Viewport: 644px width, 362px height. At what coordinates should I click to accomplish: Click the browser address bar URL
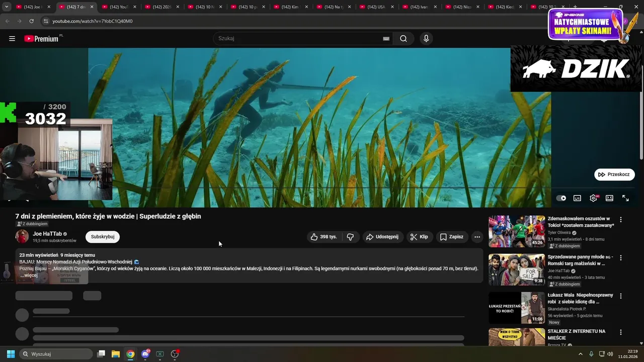click(x=93, y=21)
